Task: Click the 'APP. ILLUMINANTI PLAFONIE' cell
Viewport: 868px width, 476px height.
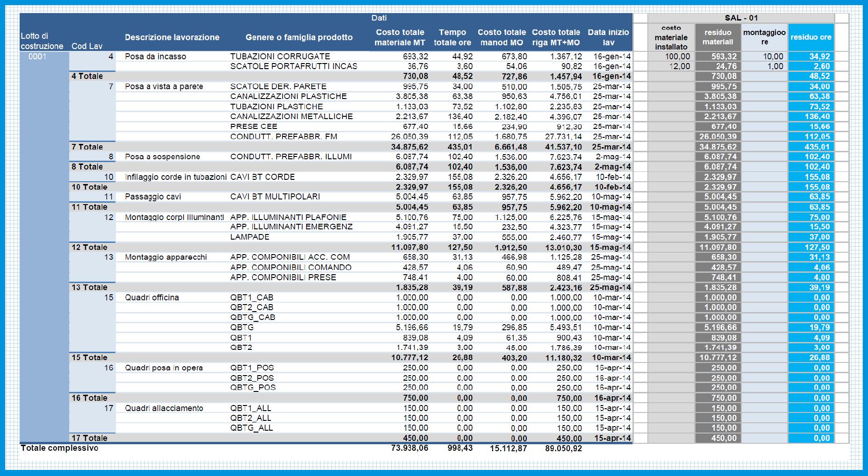Action: click(288, 217)
